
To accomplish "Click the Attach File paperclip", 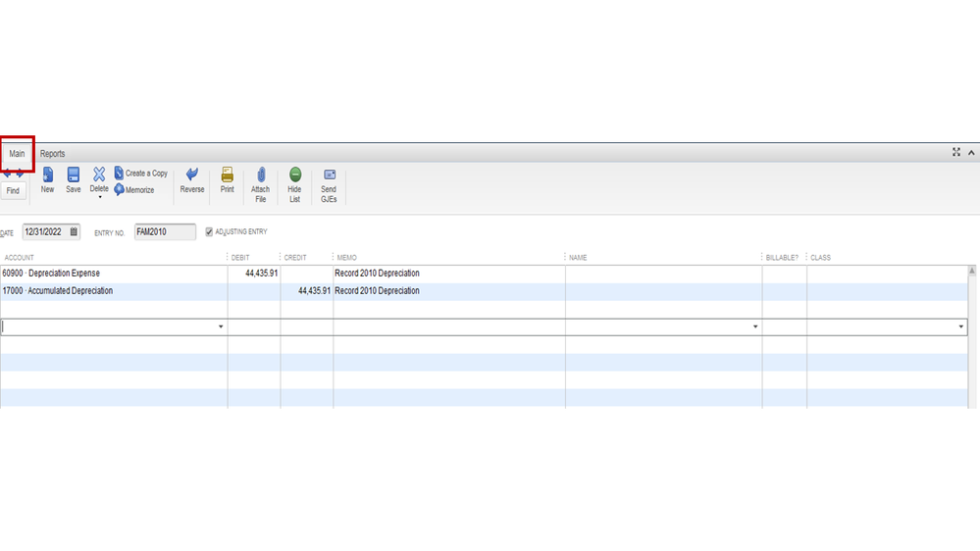I will tap(261, 175).
